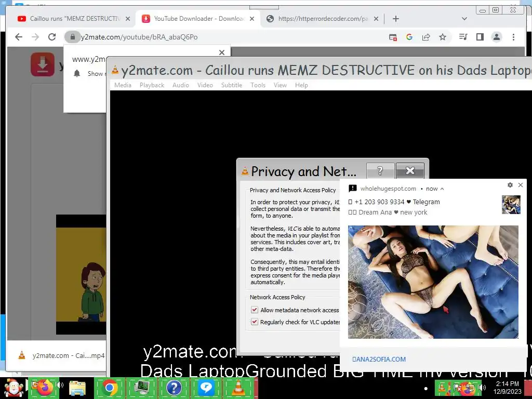532x399 pixels.
Task: Open wholehugespot notification settings gear
Action: point(510,185)
